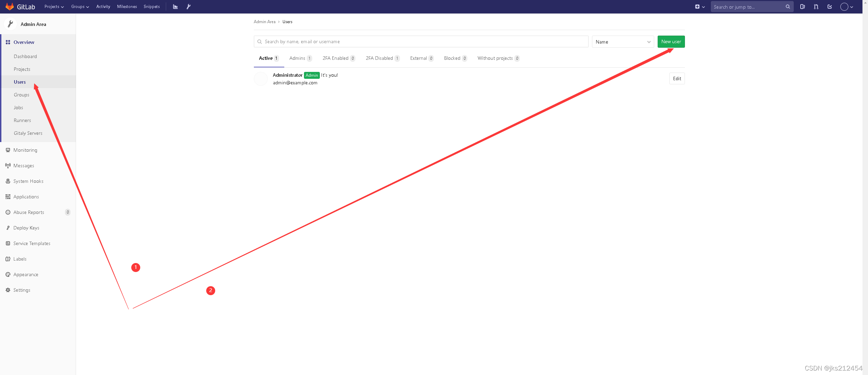
Task: Click the Applications grid icon
Action: tap(8, 197)
